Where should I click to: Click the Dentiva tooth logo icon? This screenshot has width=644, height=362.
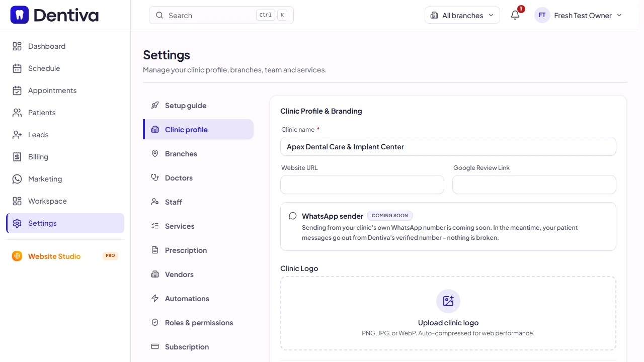click(x=20, y=15)
